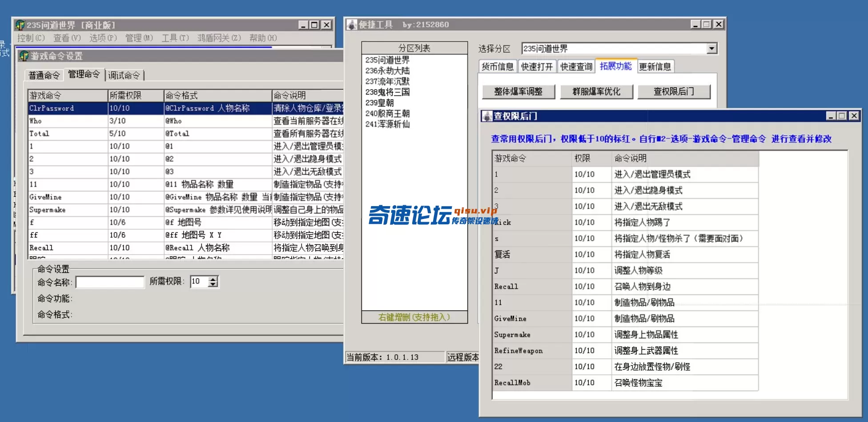Viewport: 868px width, 422px height.
Task: Click the 便捷工具 window title icon
Action: 352,25
